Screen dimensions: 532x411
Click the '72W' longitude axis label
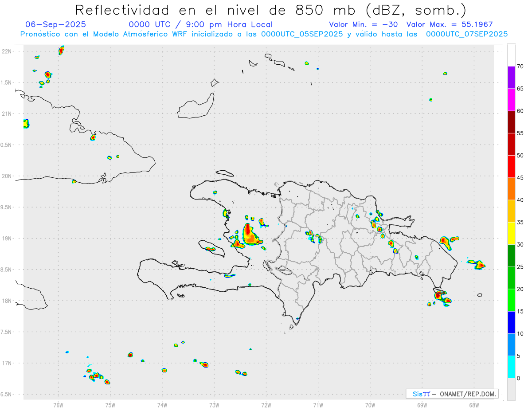(x=266, y=405)
